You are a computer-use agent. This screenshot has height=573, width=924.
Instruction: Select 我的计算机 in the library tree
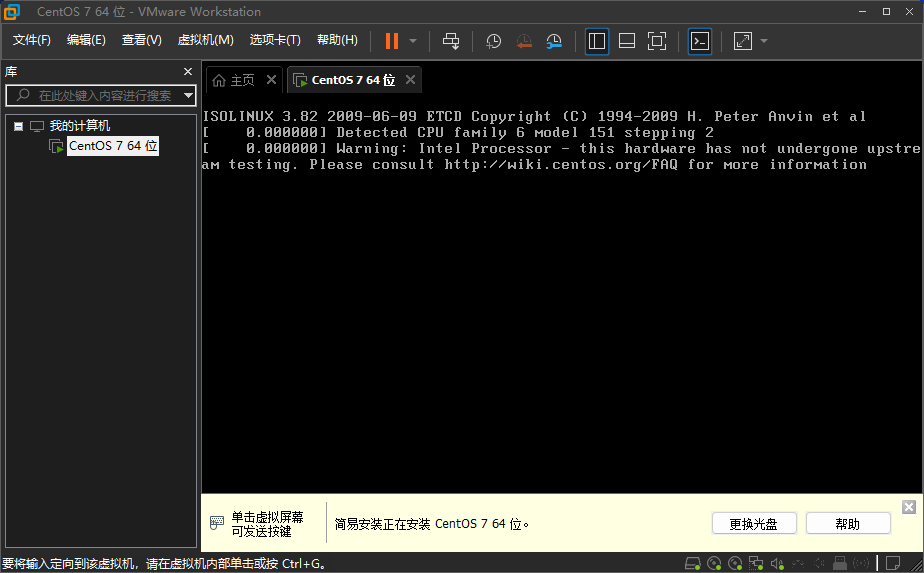pos(80,126)
